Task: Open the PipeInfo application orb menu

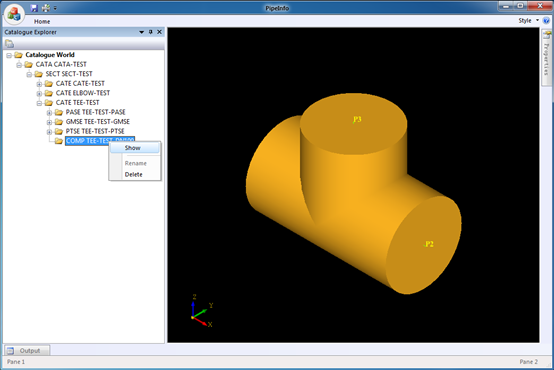Action: click(14, 13)
